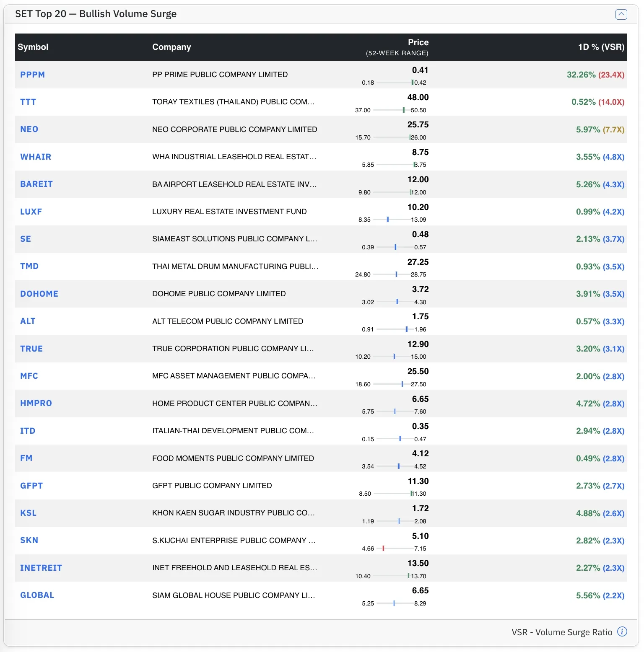Open the LUXF symbol link
644x652 pixels.
31,212
